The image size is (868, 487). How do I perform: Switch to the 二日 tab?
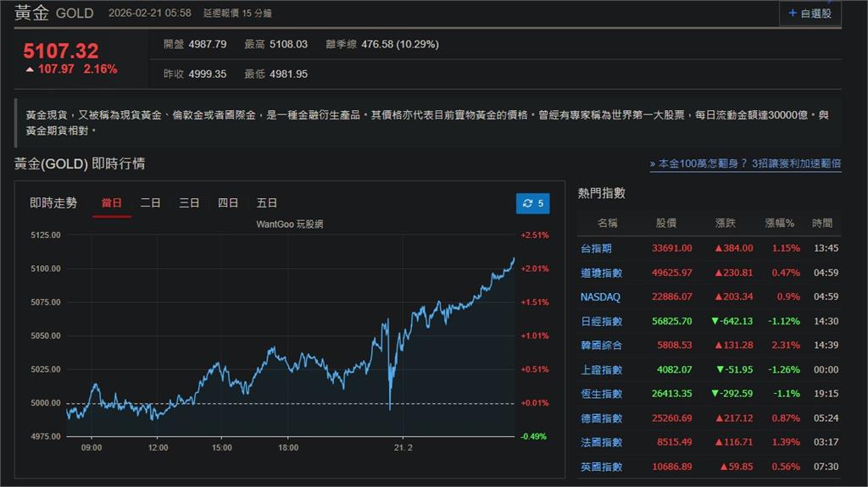pos(150,203)
